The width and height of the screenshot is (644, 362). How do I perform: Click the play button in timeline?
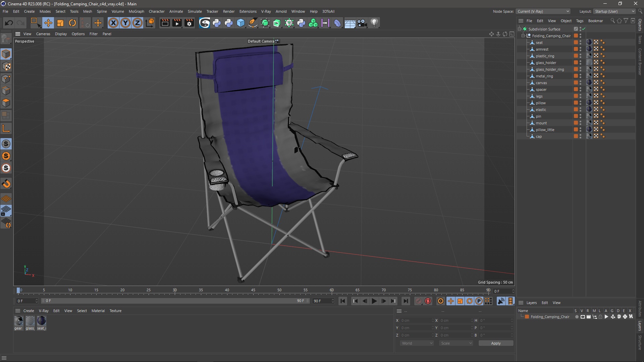point(374,301)
